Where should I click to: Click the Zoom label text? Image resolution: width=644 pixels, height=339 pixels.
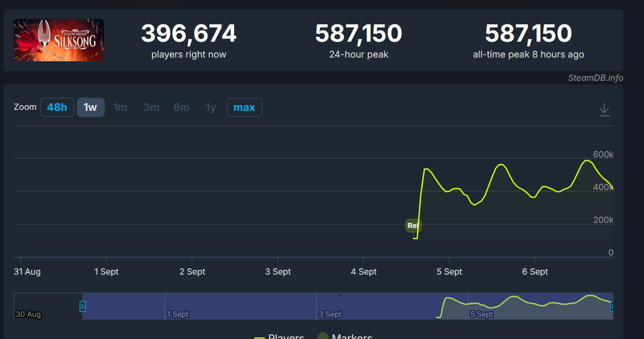coord(25,107)
